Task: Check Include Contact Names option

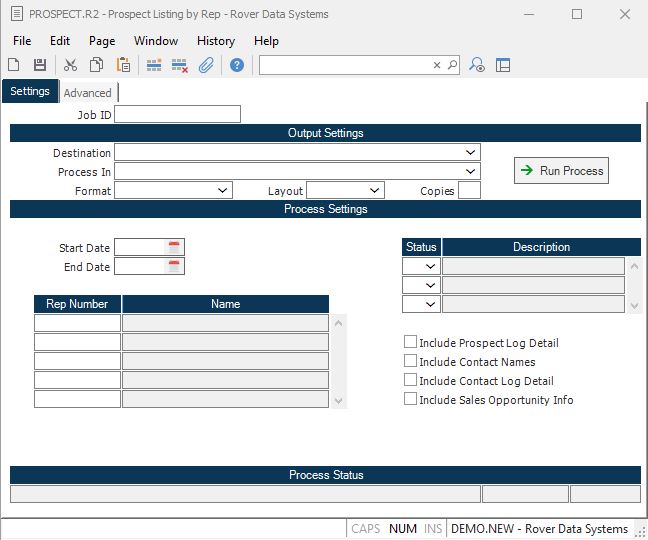Action: click(x=410, y=362)
